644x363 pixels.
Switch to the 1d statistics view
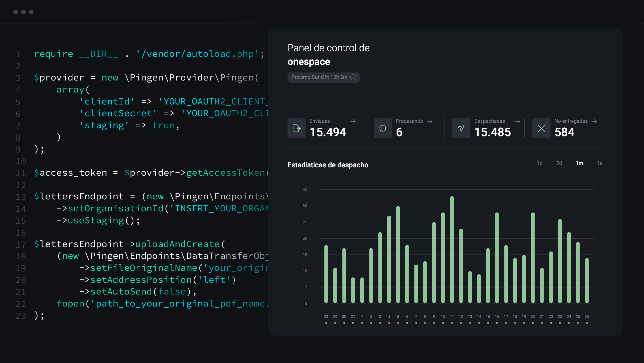point(540,163)
